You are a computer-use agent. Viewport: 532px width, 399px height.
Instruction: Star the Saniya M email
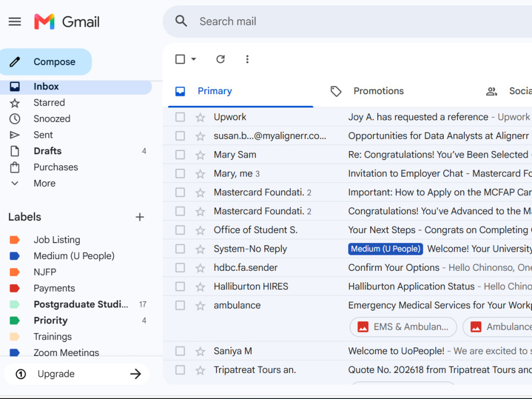[200, 351]
